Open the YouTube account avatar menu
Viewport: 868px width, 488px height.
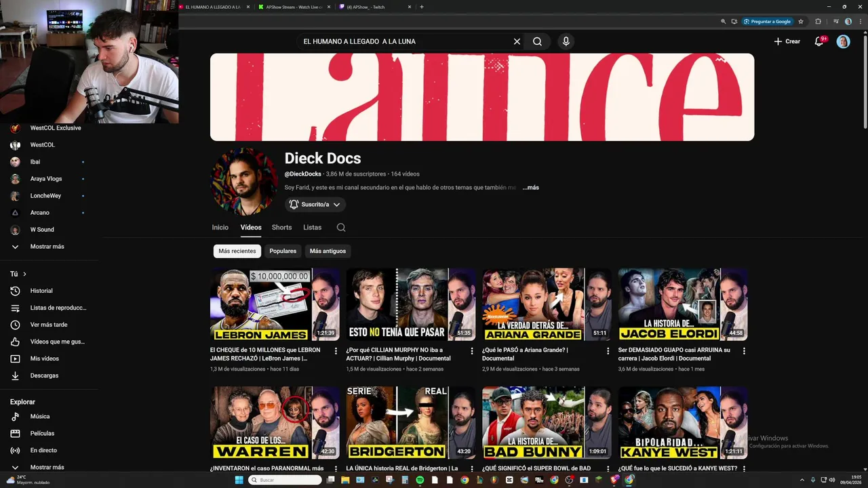pos(843,41)
